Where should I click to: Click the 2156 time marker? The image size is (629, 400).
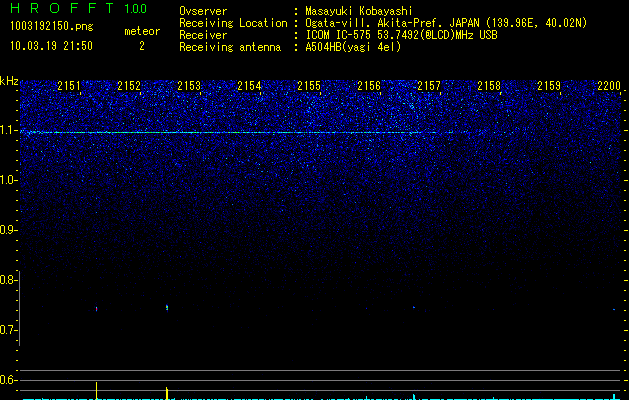(x=369, y=85)
